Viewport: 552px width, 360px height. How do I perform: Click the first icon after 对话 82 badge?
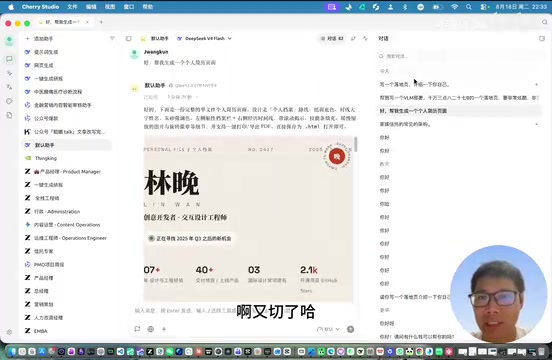tap(353, 38)
